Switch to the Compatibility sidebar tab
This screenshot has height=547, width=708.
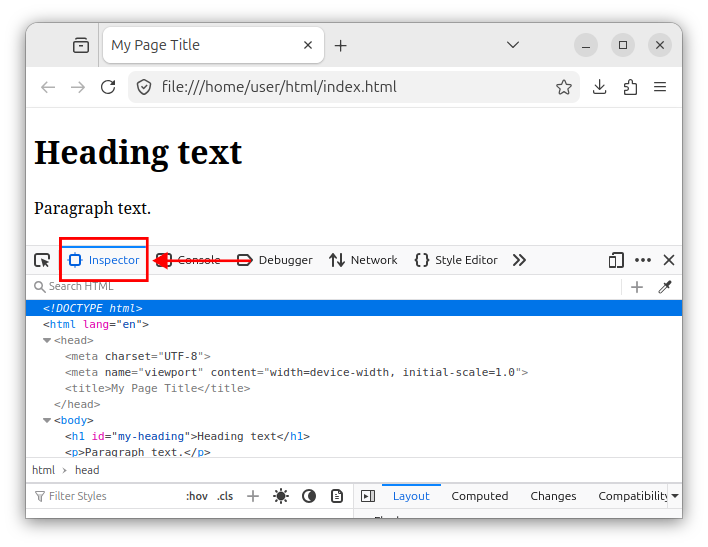coord(632,496)
